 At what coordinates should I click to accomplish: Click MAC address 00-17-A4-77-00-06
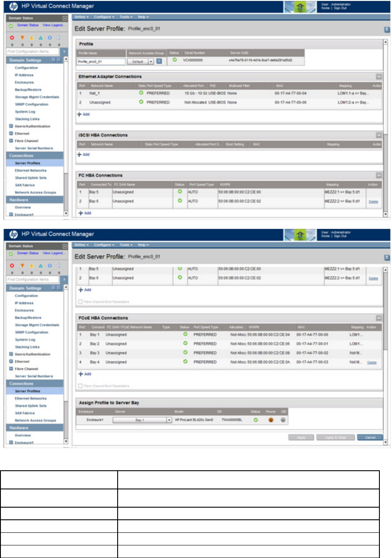tap(291, 102)
